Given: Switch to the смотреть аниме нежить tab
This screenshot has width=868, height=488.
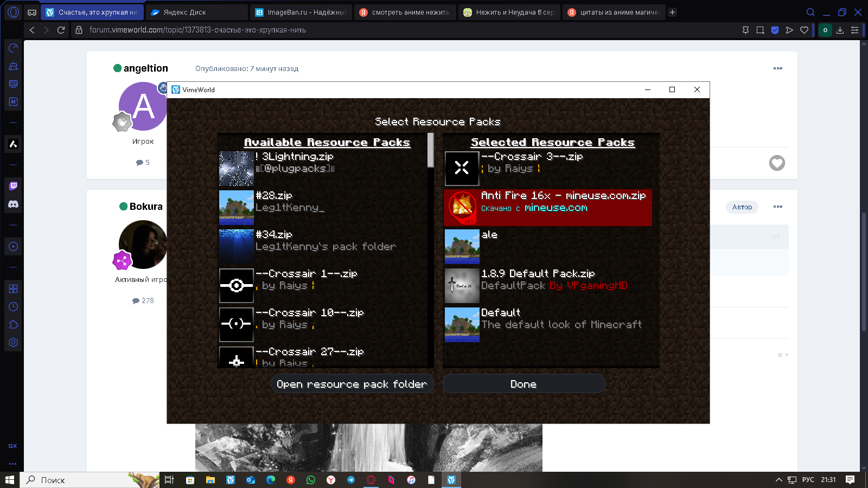Looking at the screenshot, I should 406,12.
